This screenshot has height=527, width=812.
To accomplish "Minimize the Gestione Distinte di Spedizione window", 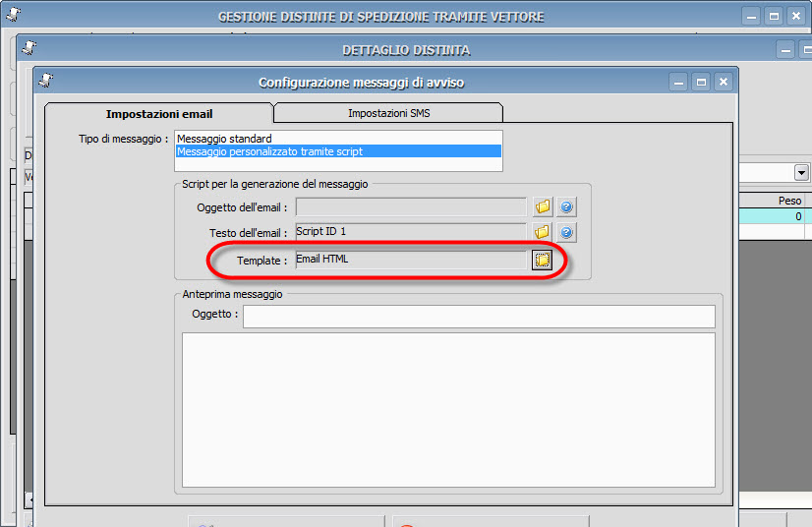I will [751, 17].
